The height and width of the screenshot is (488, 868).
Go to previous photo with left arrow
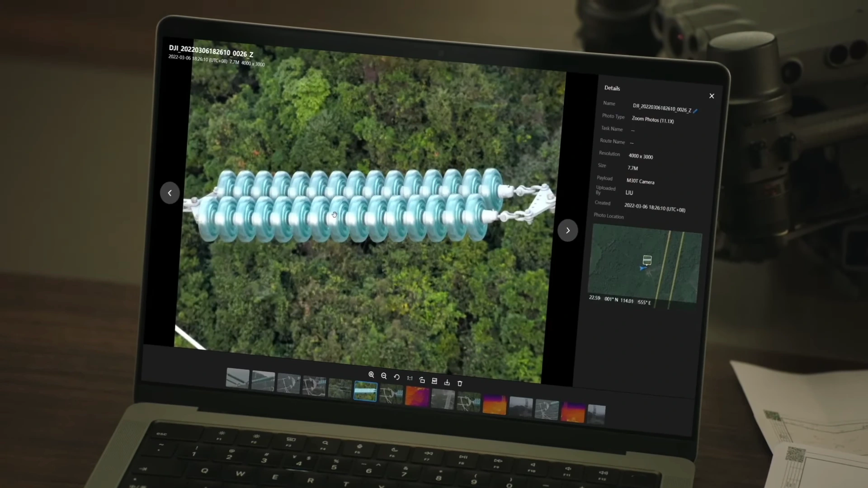coord(170,193)
